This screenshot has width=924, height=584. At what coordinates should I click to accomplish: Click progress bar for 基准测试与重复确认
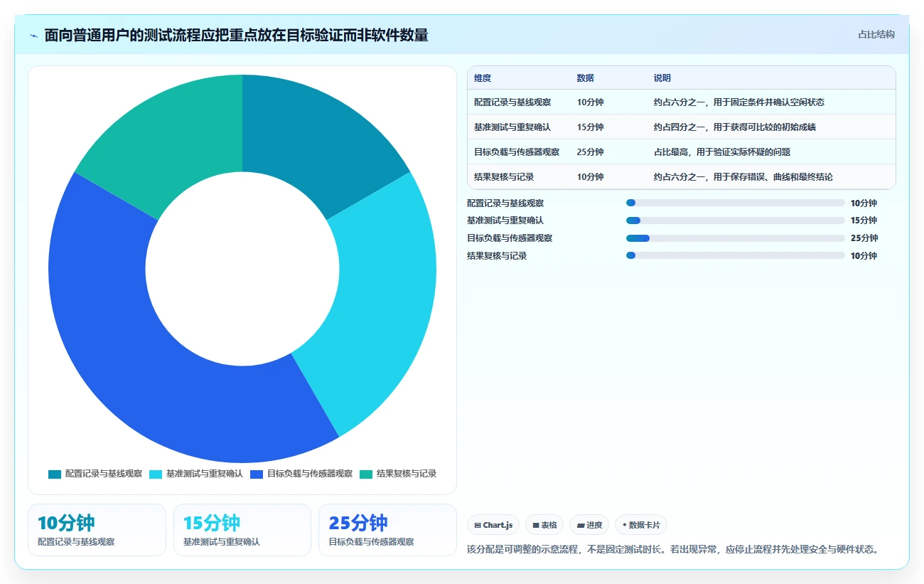click(736, 221)
